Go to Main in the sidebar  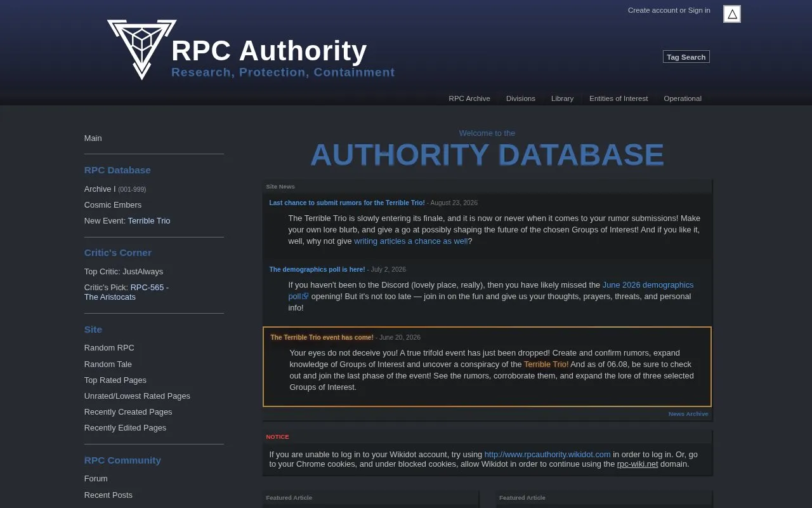pyautogui.click(x=93, y=138)
